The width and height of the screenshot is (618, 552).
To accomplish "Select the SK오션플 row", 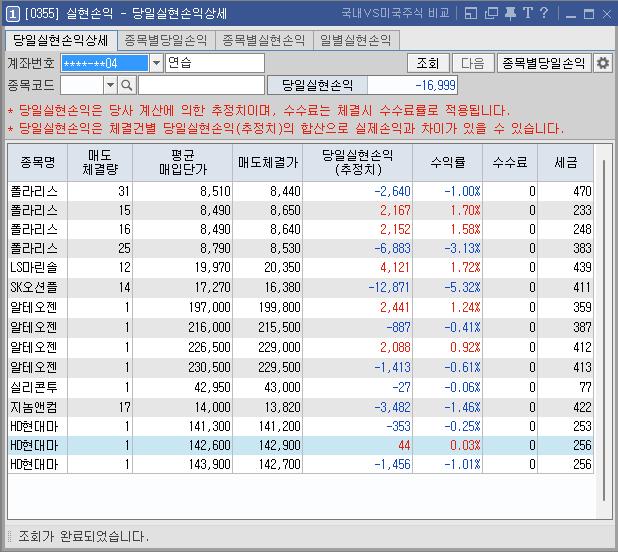I will pyautogui.click(x=300, y=287).
